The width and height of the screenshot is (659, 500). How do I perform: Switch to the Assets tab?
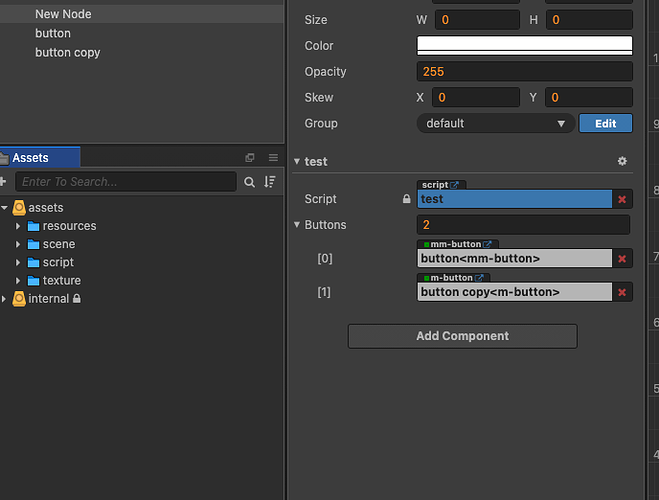click(x=40, y=158)
